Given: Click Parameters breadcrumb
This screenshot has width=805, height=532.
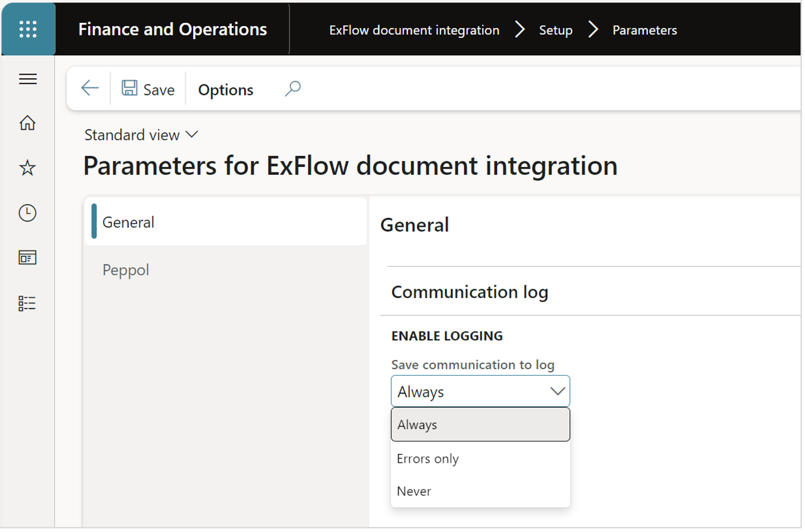Looking at the screenshot, I should point(645,30).
